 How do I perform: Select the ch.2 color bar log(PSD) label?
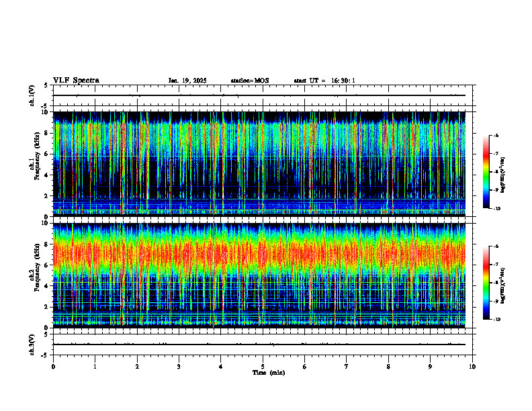click(x=504, y=285)
